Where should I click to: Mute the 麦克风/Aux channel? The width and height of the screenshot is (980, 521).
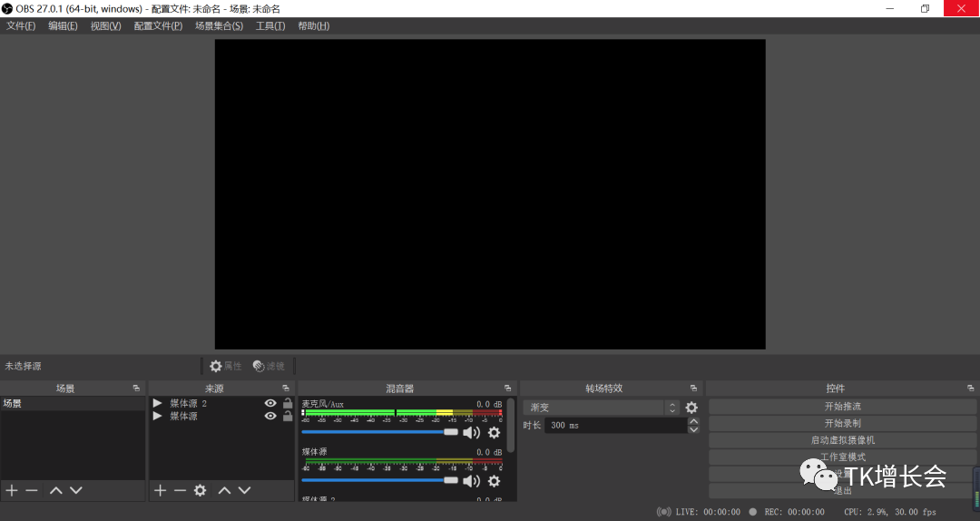pos(471,432)
